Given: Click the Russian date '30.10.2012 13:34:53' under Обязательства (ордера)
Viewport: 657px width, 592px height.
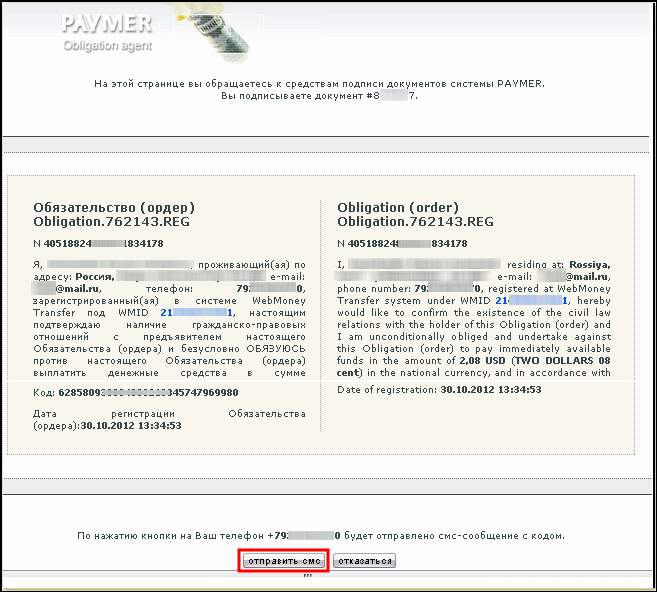Looking at the screenshot, I should click(x=131, y=426).
